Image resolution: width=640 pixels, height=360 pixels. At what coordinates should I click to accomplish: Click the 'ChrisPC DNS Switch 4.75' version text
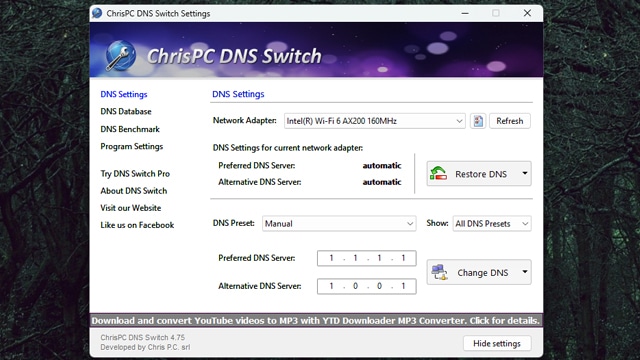pos(142,338)
